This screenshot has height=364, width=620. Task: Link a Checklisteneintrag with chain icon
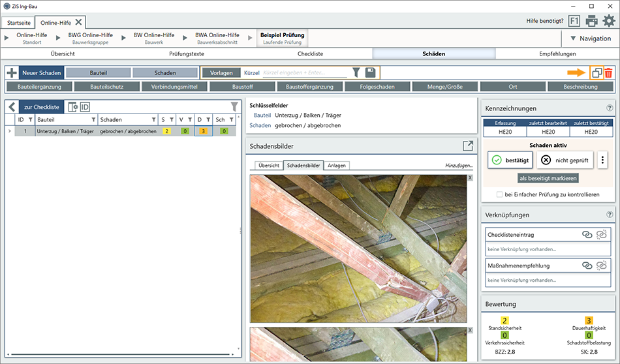coord(587,234)
